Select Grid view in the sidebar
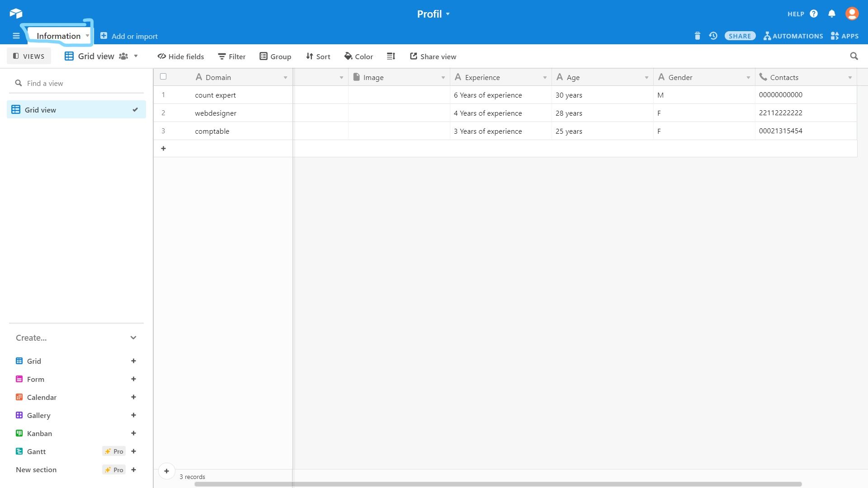 click(x=76, y=110)
